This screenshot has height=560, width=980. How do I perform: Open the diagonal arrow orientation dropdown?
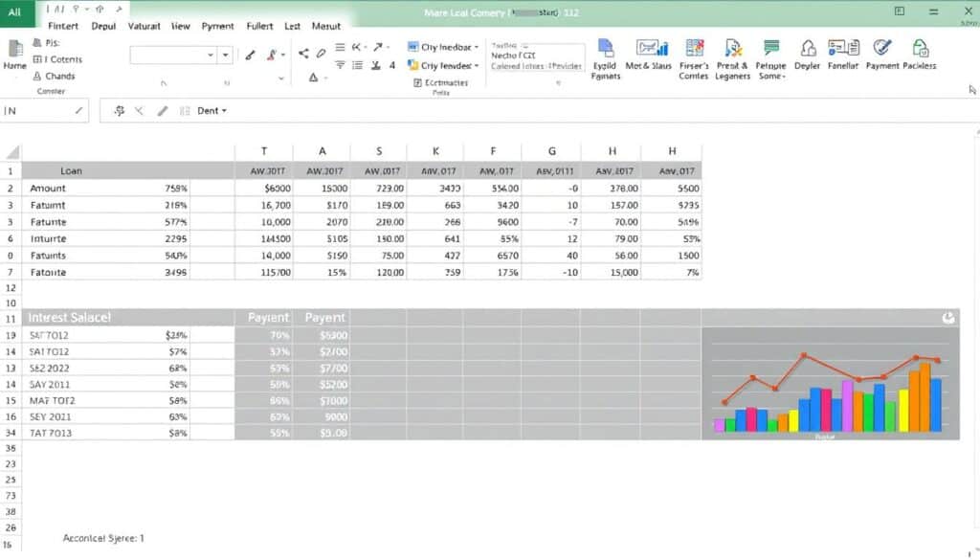[388, 47]
